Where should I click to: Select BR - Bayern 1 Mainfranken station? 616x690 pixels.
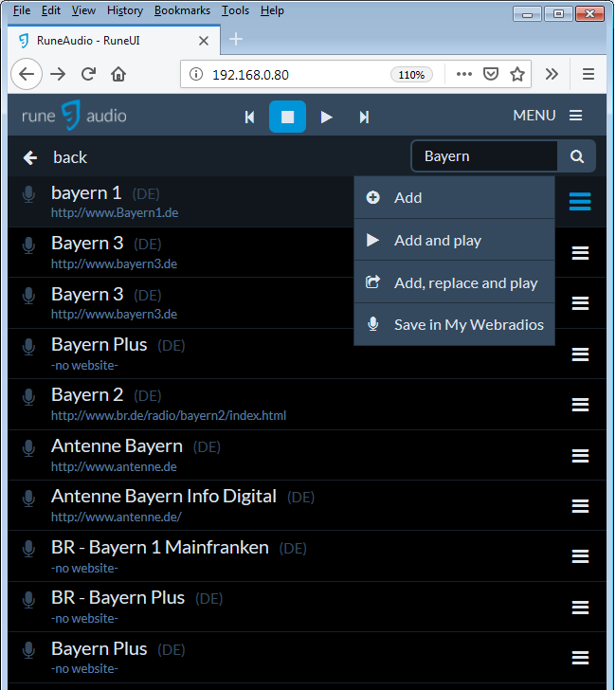pos(160,548)
